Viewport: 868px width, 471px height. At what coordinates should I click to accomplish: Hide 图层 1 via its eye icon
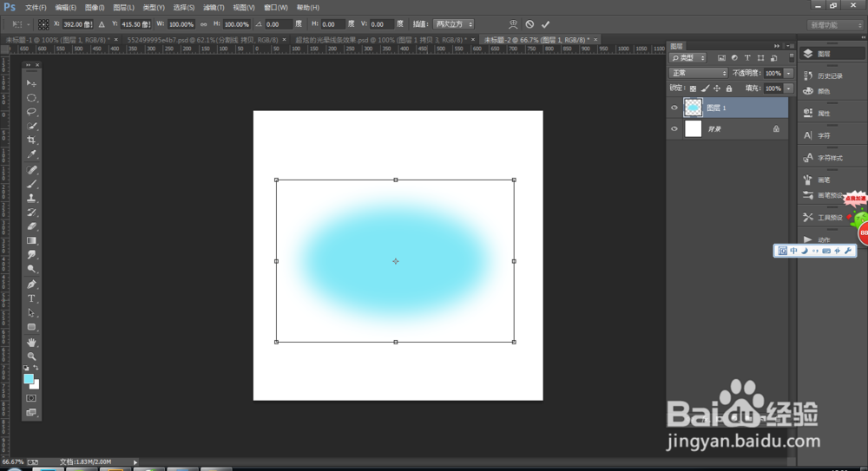click(x=674, y=108)
